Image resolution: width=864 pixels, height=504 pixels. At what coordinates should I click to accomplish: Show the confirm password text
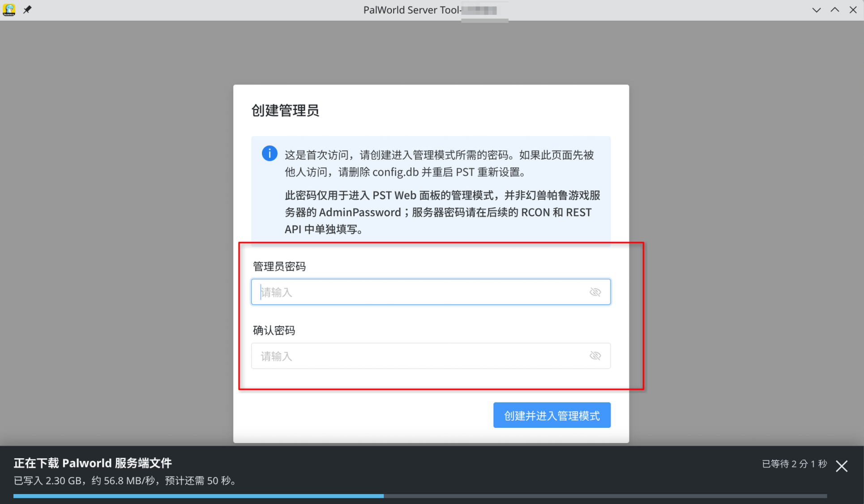[x=595, y=356]
